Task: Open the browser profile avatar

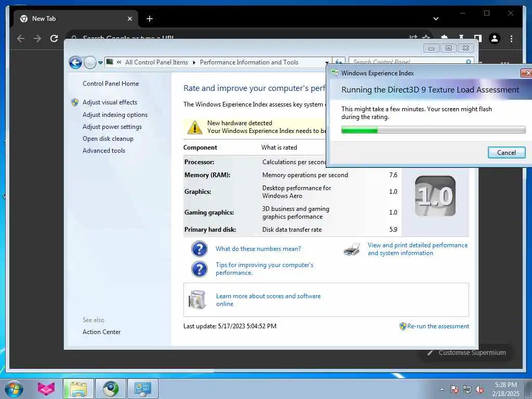Action: click(x=495, y=38)
